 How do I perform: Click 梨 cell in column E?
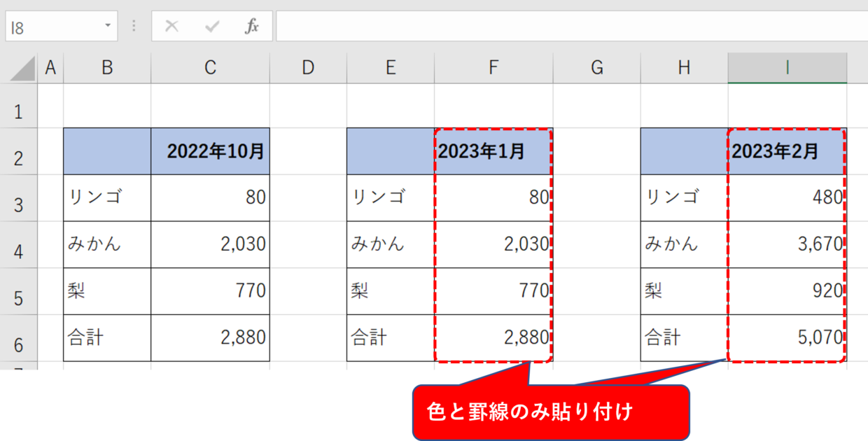[x=391, y=291]
